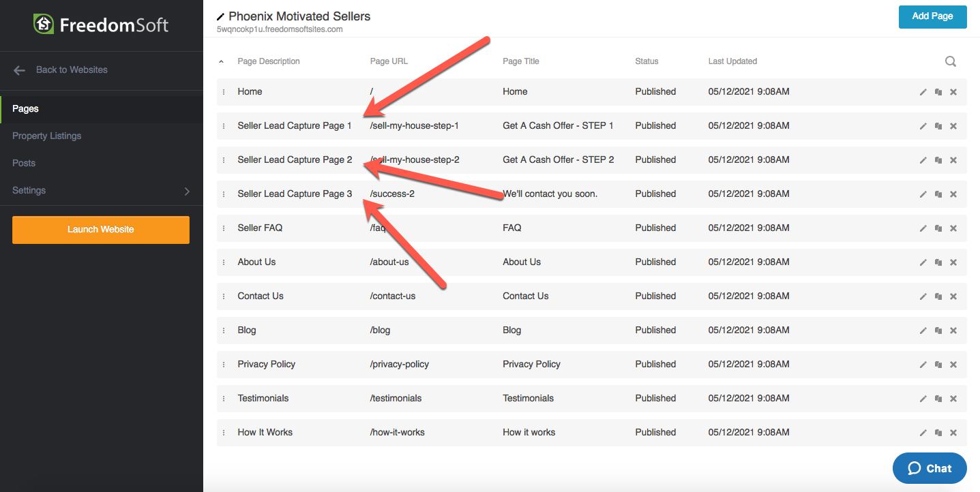This screenshot has height=492, width=980.
Task: Collapse the page list with header caret
Action: 221,61
